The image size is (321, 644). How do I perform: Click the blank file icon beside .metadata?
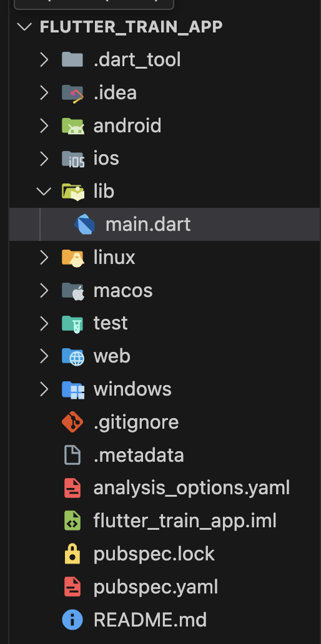(72, 455)
